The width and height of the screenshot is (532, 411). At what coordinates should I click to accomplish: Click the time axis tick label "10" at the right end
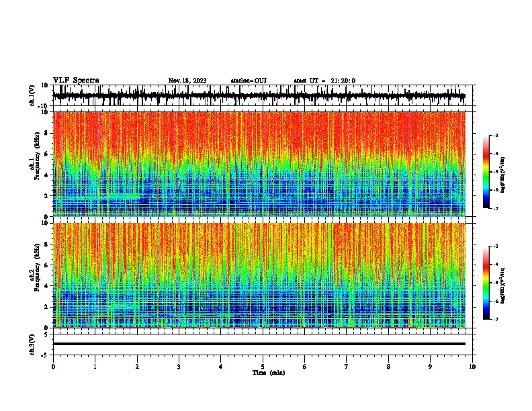tap(472, 367)
